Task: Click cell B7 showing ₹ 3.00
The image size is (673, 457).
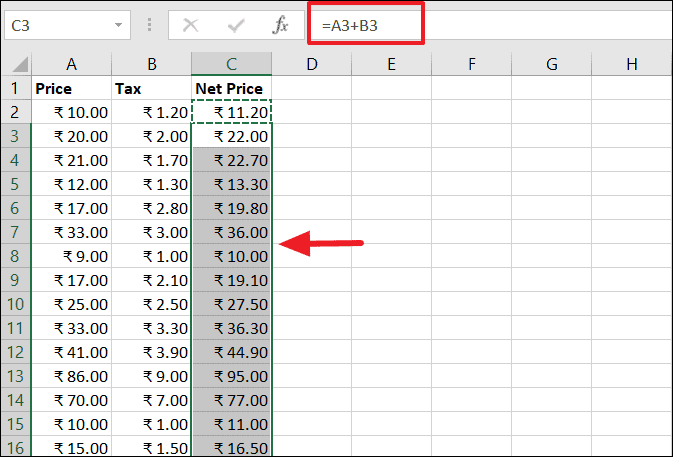Action: click(x=152, y=232)
